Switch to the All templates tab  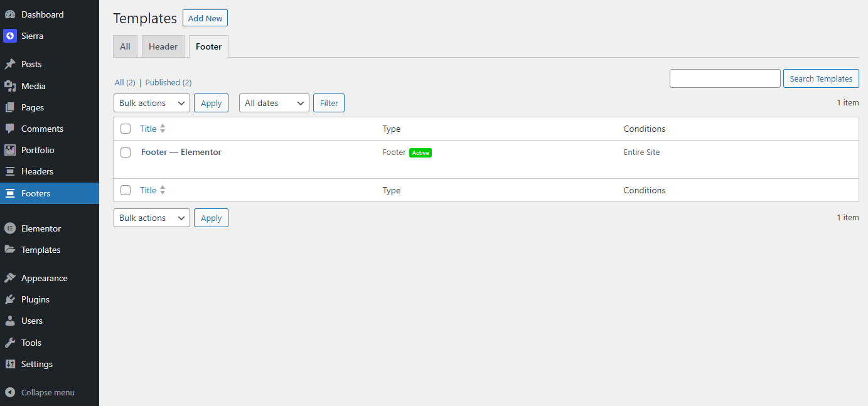(125, 46)
